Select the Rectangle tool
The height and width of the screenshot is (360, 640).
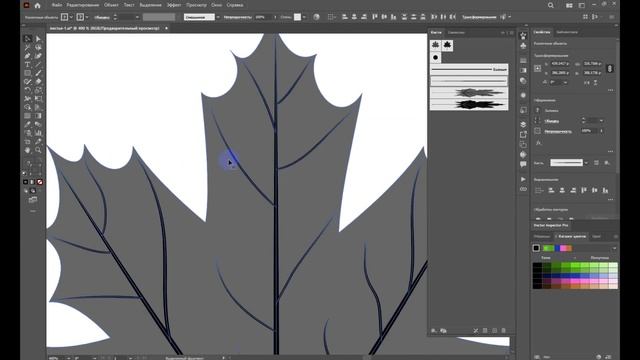coord(27,73)
